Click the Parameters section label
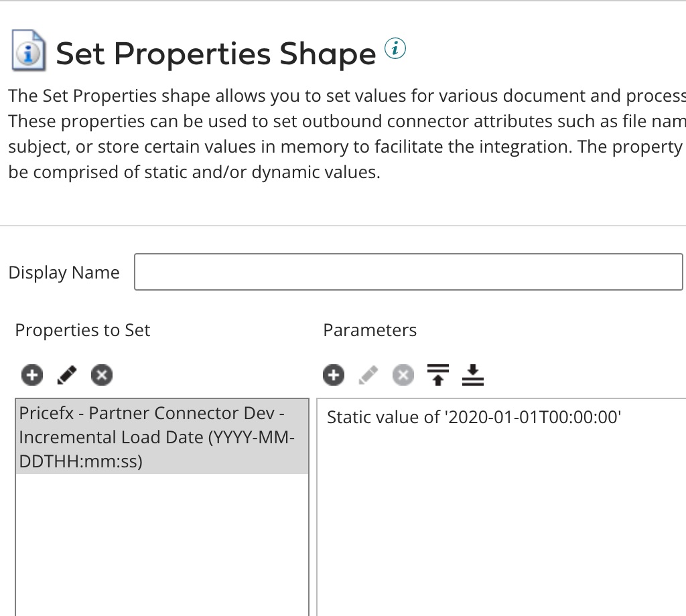 coord(370,330)
